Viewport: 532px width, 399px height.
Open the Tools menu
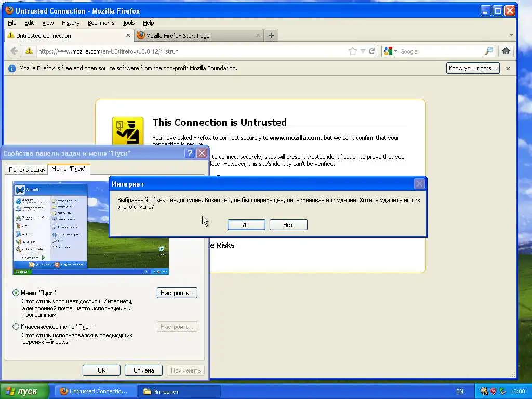pyautogui.click(x=129, y=23)
